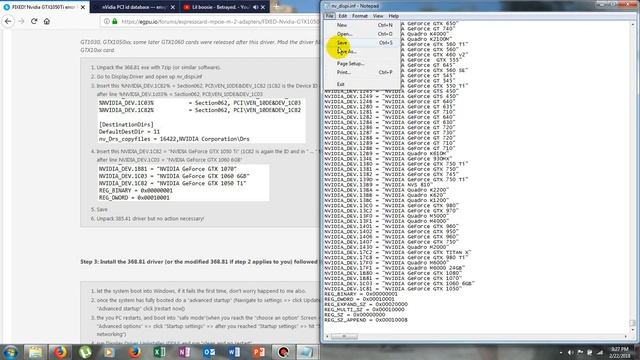
Task: Click the GeForce GTX TITAN X line in Notepad
Action: (398, 252)
